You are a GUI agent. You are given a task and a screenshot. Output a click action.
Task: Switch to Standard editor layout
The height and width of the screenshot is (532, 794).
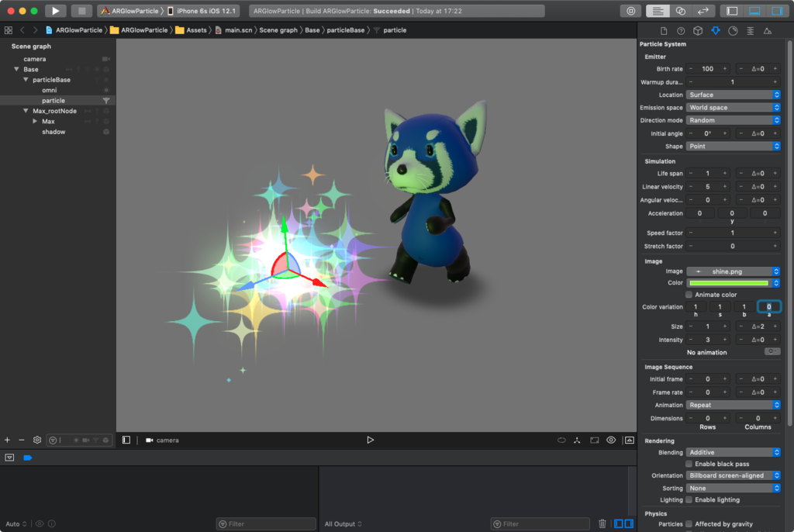pos(658,11)
